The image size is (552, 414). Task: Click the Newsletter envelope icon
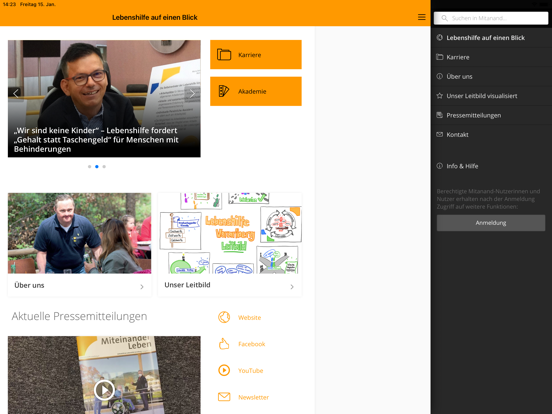(224, 397)
